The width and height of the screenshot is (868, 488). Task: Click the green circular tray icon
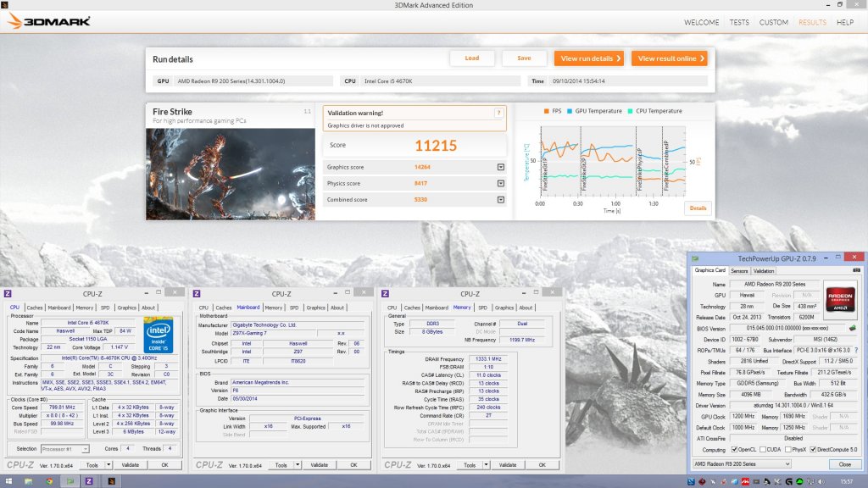(800, 481)
